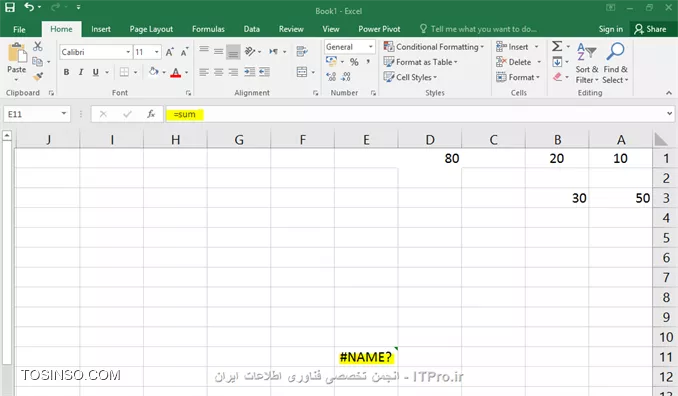Click the Fill down arrow icon
678x396 pixels.
click(x=557, y=62)
